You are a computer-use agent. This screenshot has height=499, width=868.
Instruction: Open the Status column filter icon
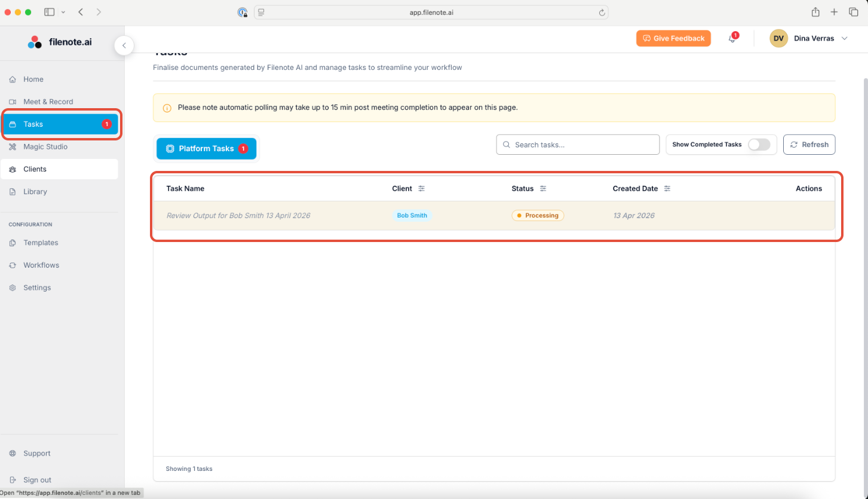point(543,189)
